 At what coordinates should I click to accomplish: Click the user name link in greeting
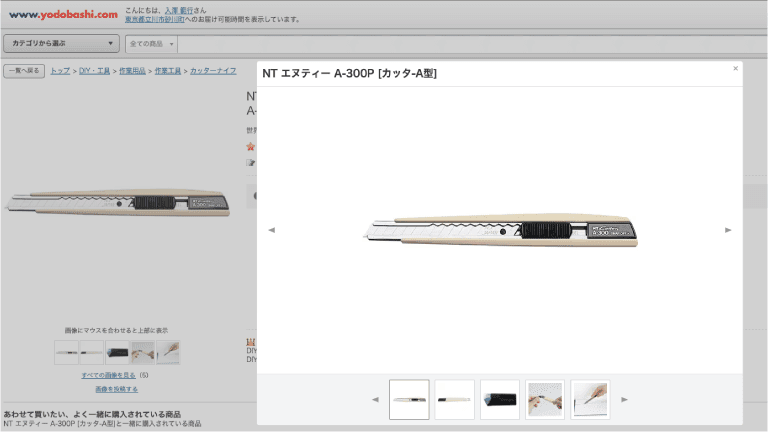(x=179, y=10)
